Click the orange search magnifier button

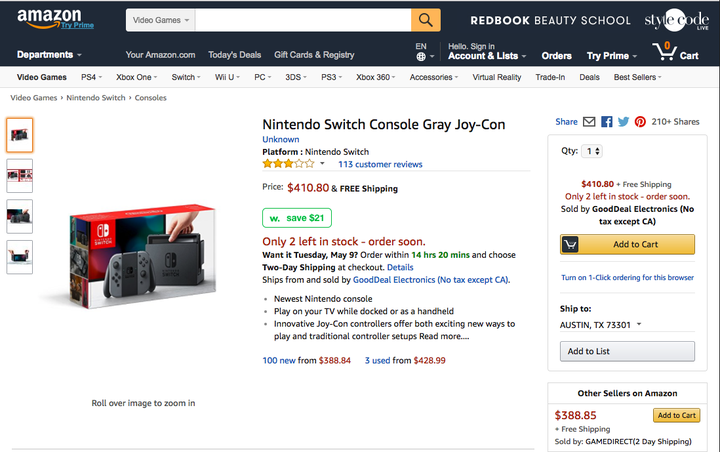pyautogui.click(x=425, y=20)
